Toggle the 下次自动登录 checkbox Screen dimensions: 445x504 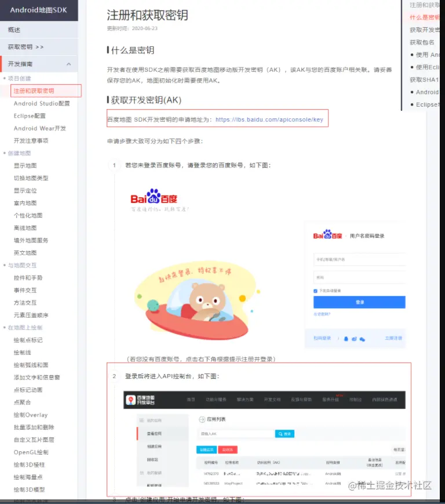(x=315, y=291)
